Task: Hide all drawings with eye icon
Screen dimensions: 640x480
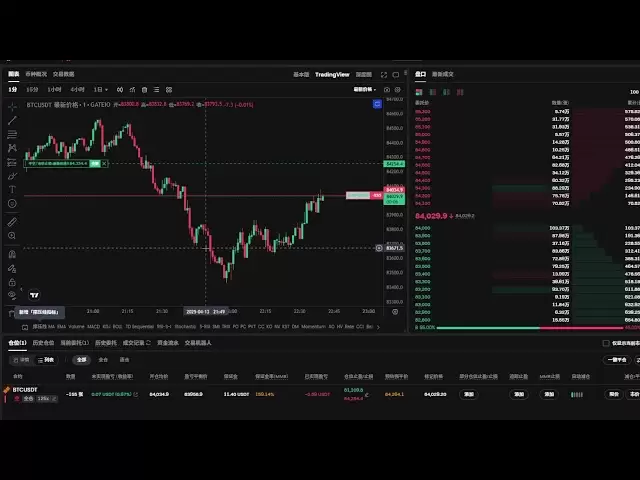Action: (12, 295)
